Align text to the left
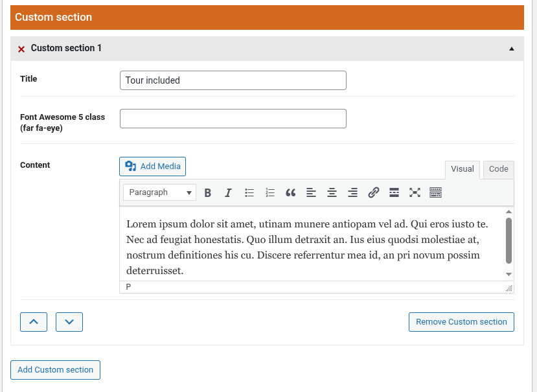Viewport: 537px width, 392px height. [x=311, y=192]
